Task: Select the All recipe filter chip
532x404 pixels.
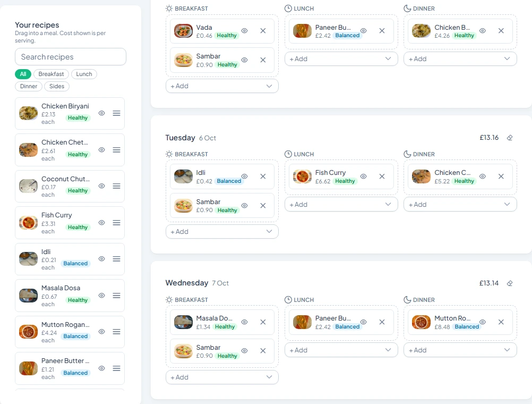Action: coord(23,74)
